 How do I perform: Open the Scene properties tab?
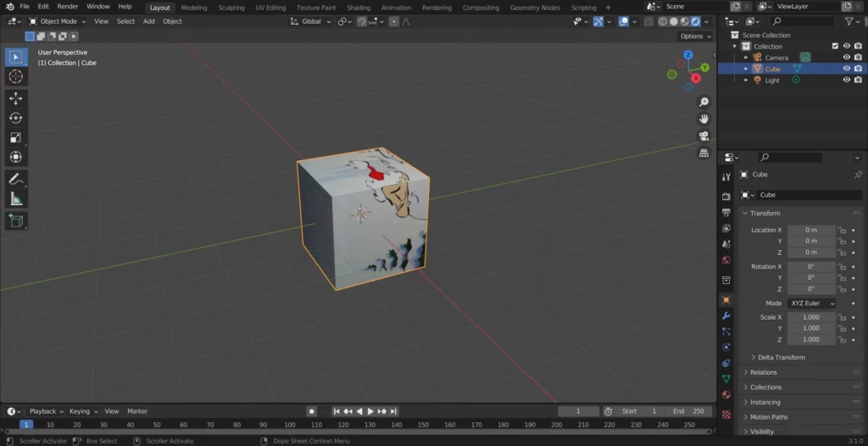tap(726, 244)
